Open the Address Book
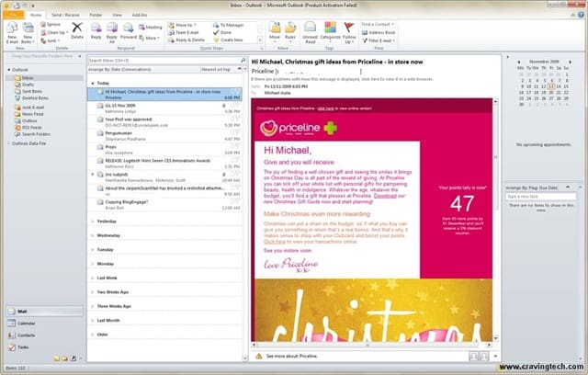 pos(379,32)
